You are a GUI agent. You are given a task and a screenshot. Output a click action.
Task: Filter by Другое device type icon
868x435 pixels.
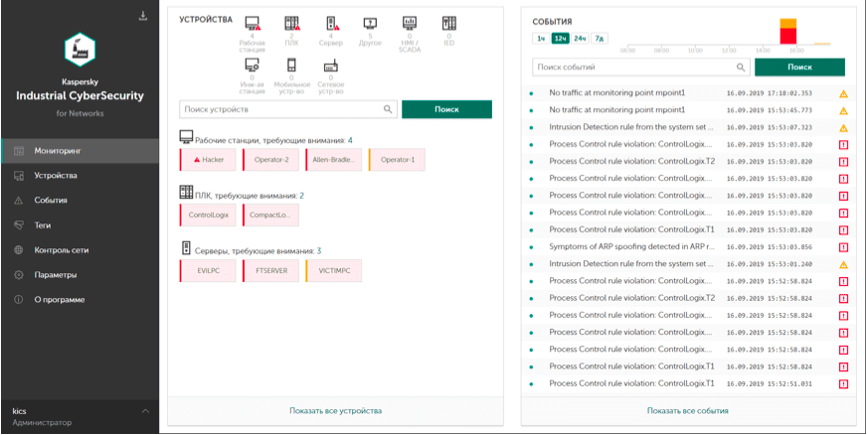coord(370,23)
